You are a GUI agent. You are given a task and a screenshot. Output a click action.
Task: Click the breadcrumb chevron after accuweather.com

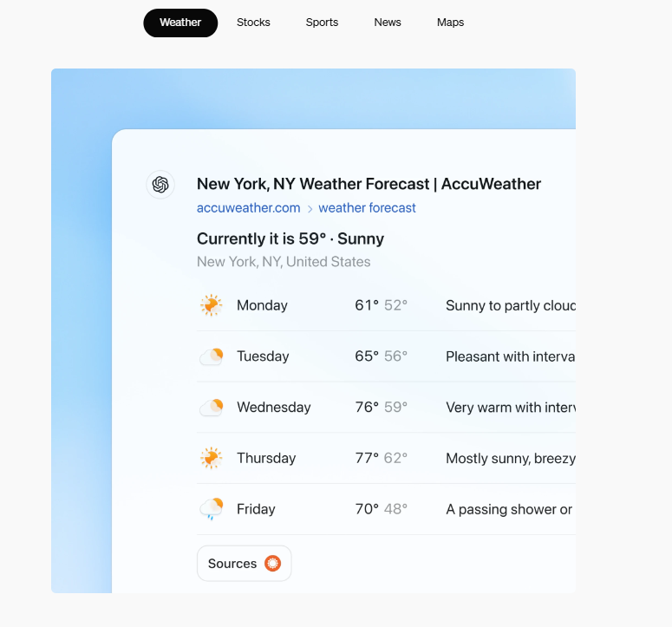tap(310, 209)
